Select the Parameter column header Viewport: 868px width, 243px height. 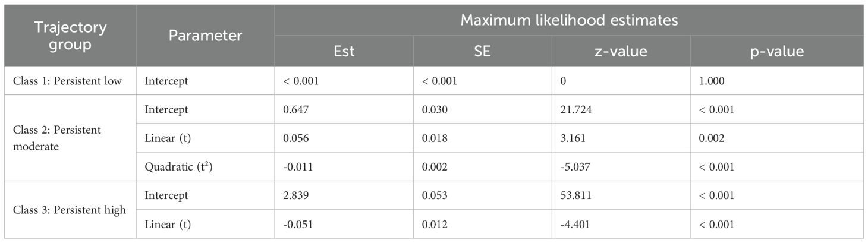(205, 36)
